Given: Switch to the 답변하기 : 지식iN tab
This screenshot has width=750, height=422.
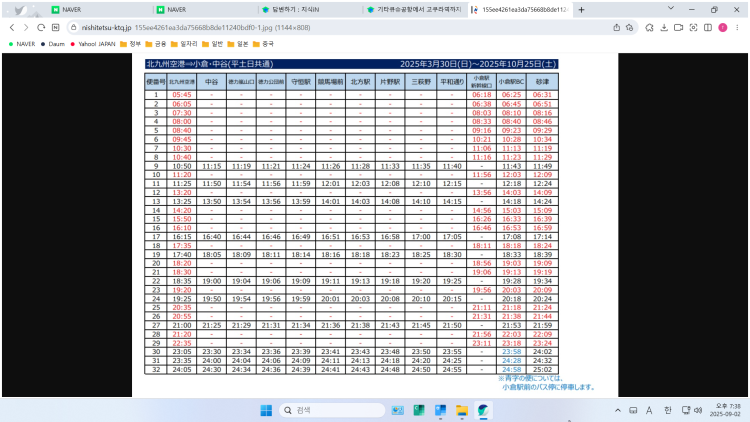Looking at the screenshot, I should click(x=310, y=10).
